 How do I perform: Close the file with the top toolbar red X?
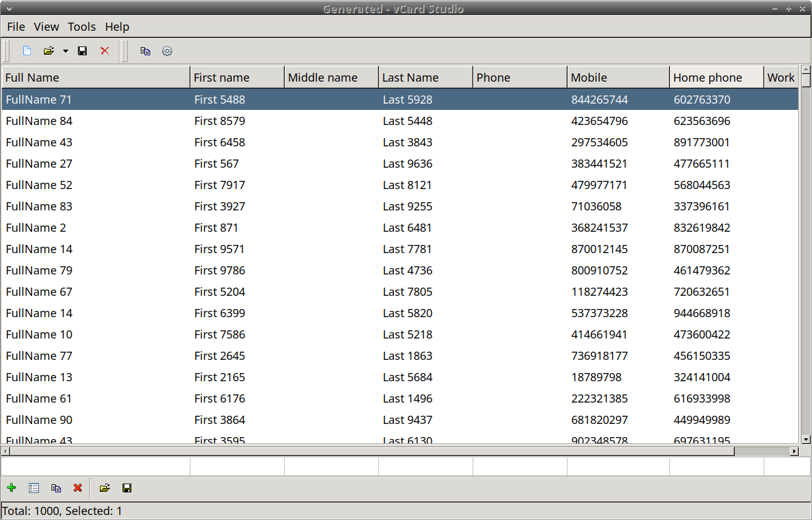click(x=105, y=51)
